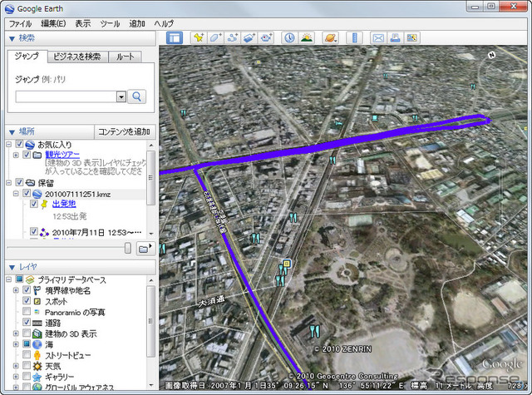
Task: Click the add-folder icon beside the slider
Action: pyautogui.click(x=145, y=249)
